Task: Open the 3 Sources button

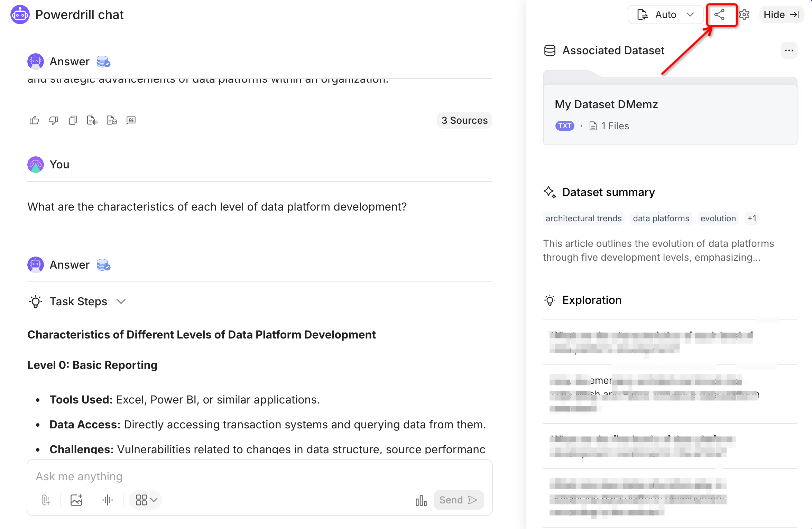Action: point(464,120)
